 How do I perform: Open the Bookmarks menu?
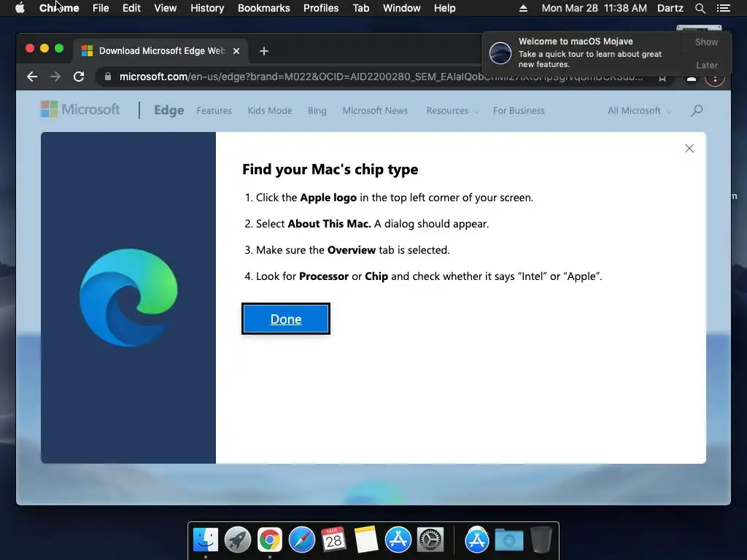pos(264,8)
